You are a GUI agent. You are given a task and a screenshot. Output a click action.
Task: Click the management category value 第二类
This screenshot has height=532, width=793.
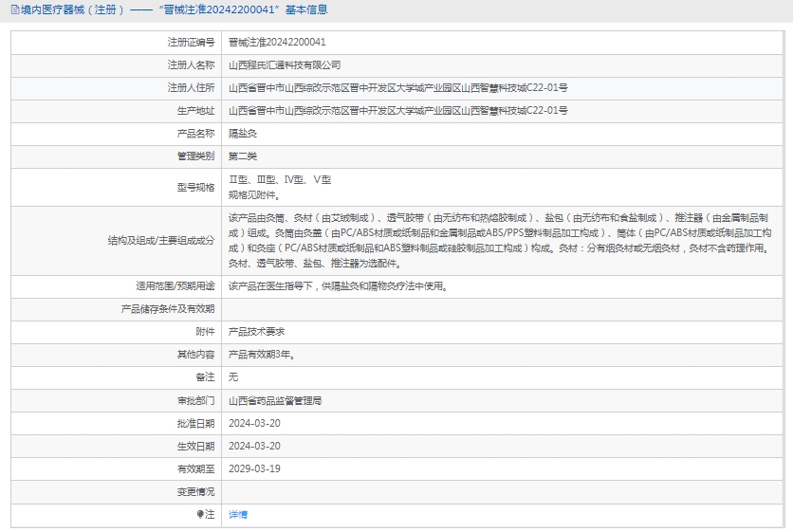[243, 156]
